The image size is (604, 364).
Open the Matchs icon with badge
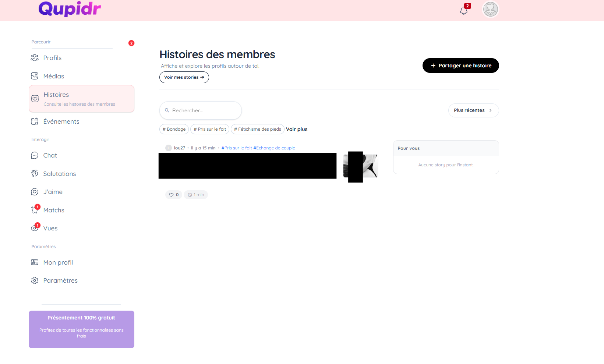pyautogui.click(x=35, y=210)
